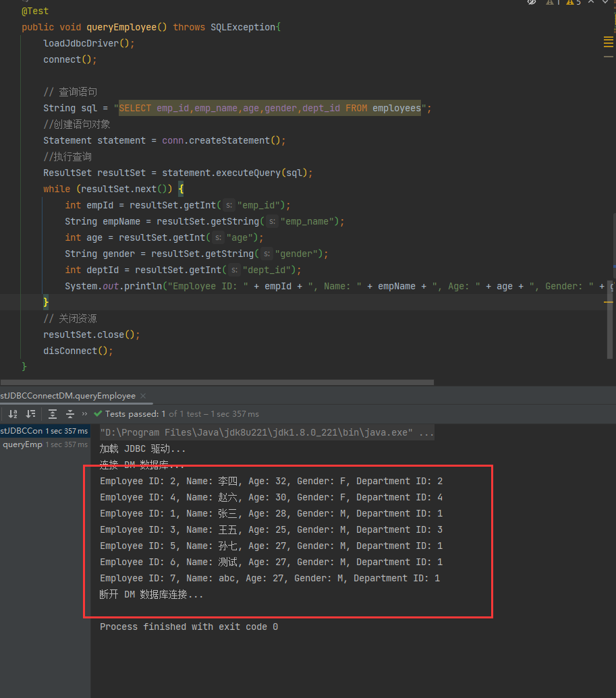Select the stJDBCCon test class row
This screenshot has height=698, width=616.
(x=44, y=431)
